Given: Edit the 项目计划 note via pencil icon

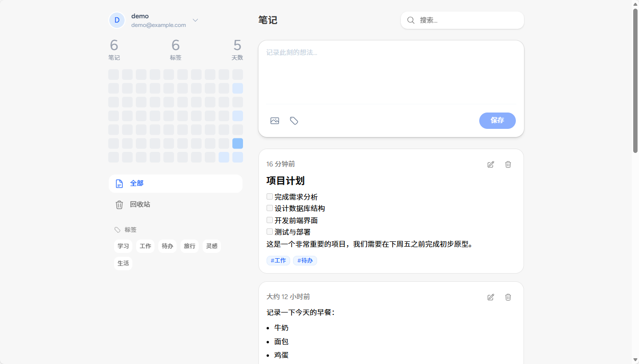Looking at the screenshot, I should pos(490,164).
